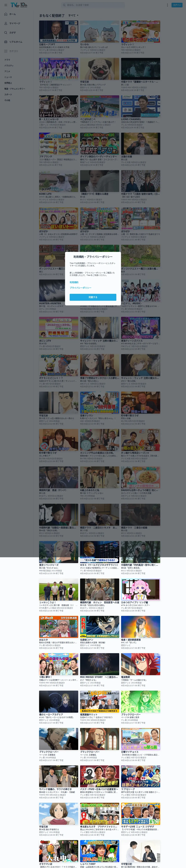Screen dimensions: 186x868
Task: Open the ぺこぱのぱぺ thumbnail
Action: [x=100, y=106]
